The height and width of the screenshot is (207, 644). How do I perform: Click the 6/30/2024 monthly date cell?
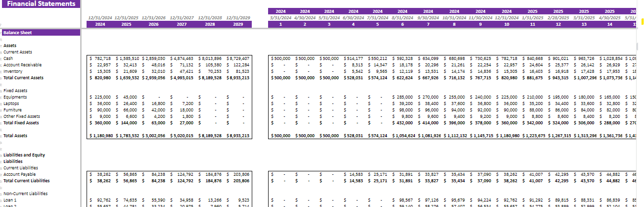click(353, 18)
